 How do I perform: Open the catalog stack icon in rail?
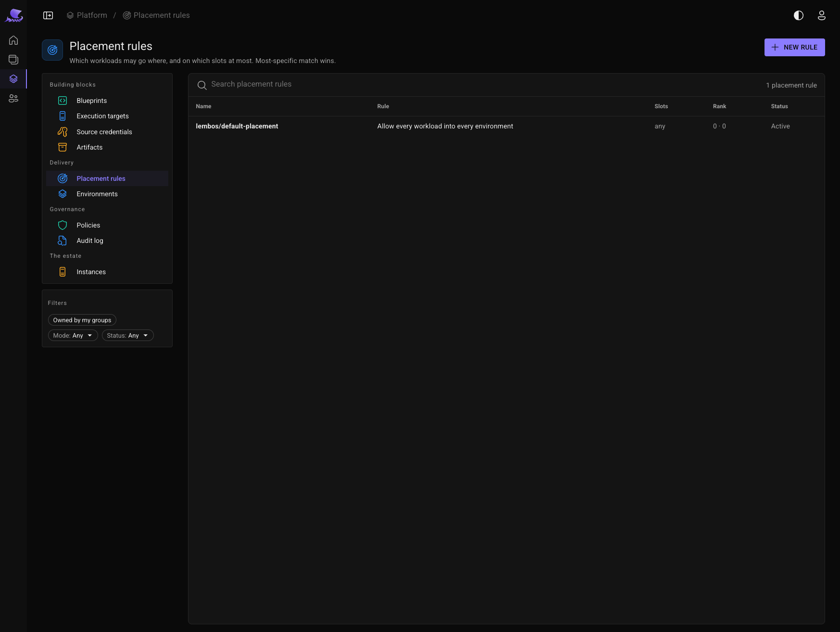[x=13, y=60]
